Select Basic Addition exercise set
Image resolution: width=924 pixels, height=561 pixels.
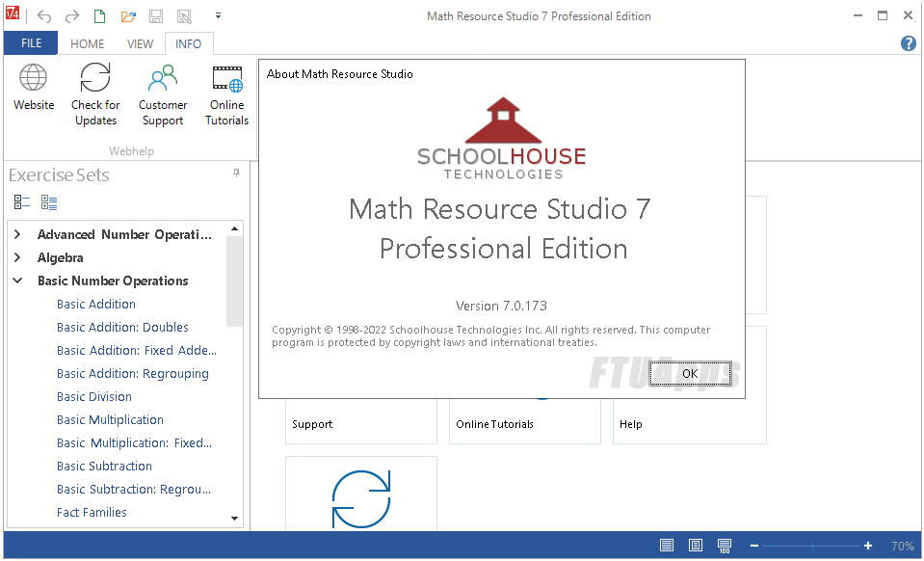[x=96, y=304]
